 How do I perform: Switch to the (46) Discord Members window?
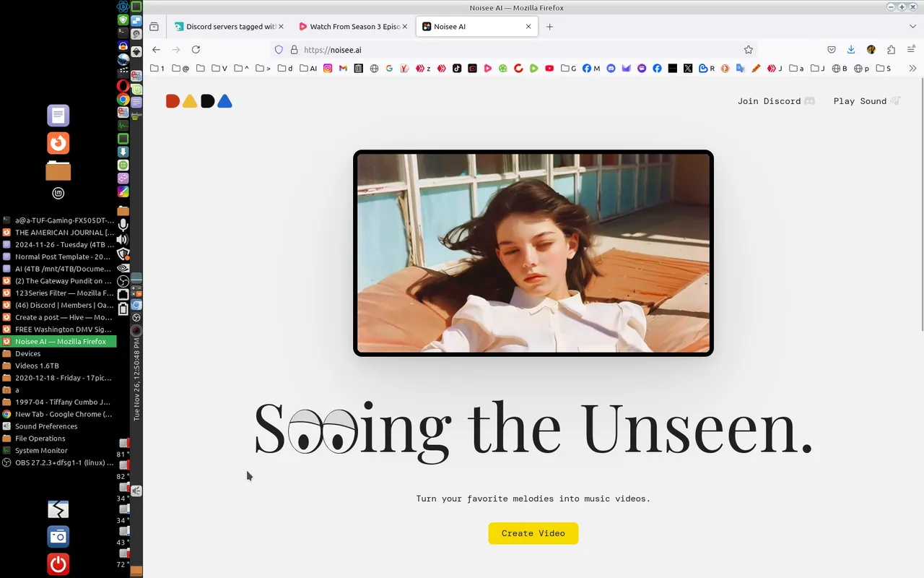tap(58, 305)
